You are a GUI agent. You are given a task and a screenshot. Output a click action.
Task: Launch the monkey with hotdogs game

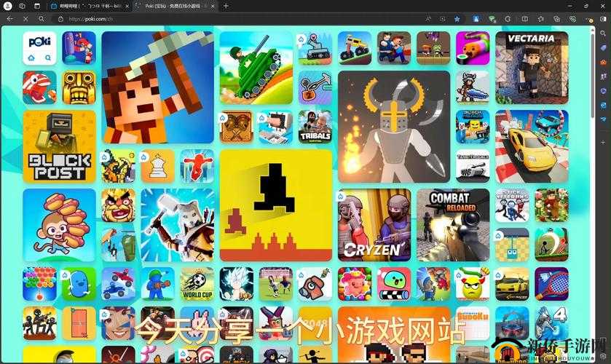pyautogui.click(x=59, y=225)
